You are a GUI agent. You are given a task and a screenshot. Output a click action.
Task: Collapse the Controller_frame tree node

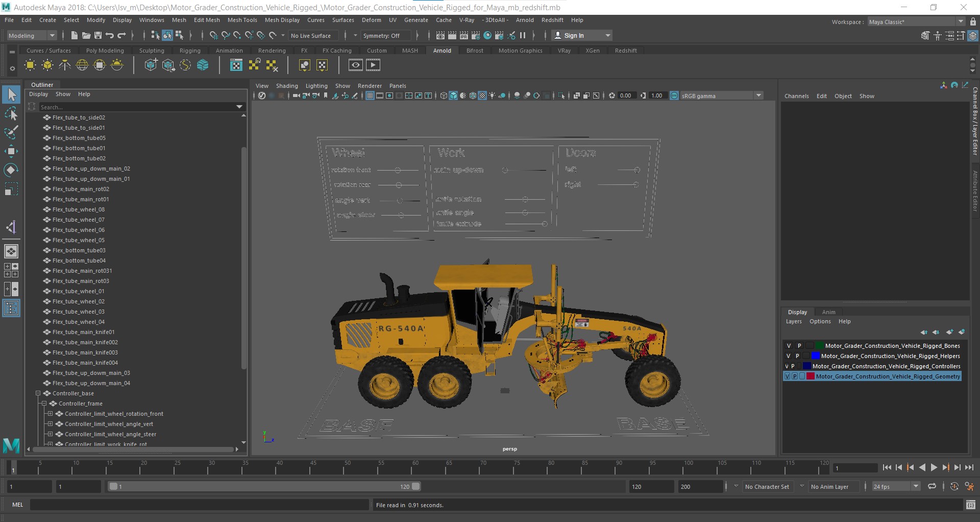point(44,404)
